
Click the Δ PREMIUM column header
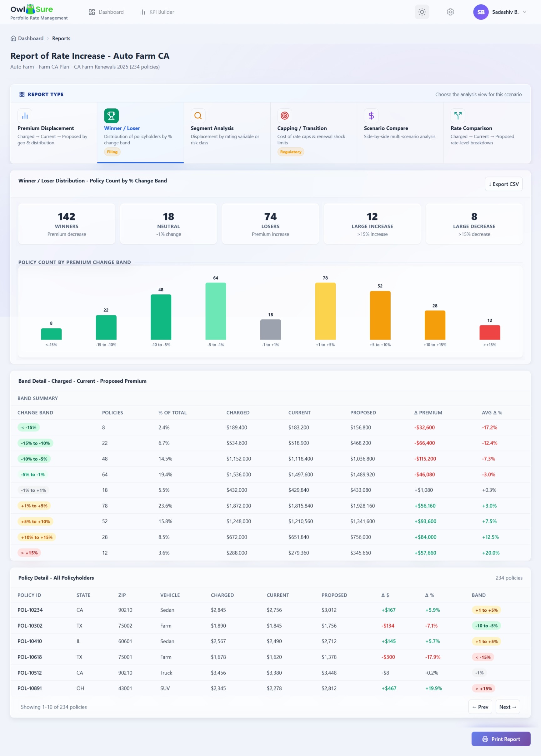[428, 412]
